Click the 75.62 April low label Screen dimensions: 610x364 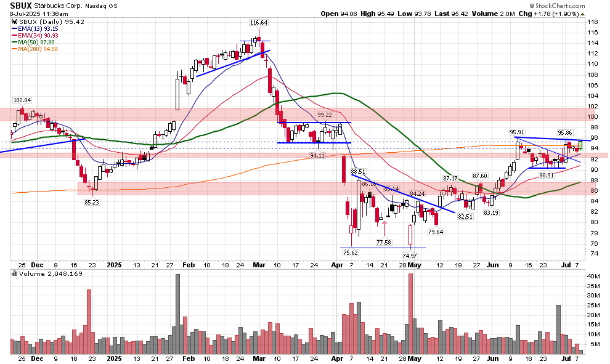[x=350, y=253]
